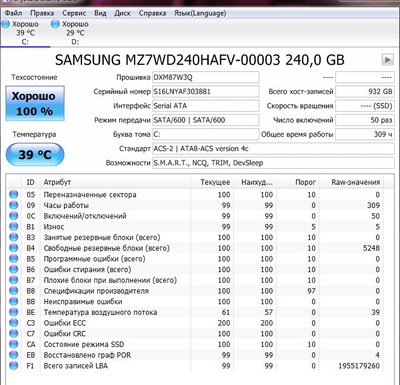Click the Стандарт field ACS-2
Image resolution: width=400 pixels, height=385 pixels.
click(273, 149)
